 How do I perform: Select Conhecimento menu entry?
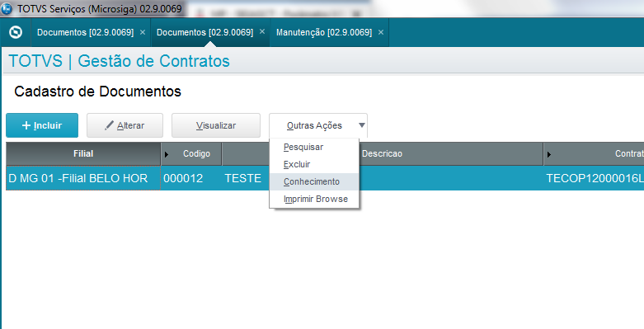point(314,181)
